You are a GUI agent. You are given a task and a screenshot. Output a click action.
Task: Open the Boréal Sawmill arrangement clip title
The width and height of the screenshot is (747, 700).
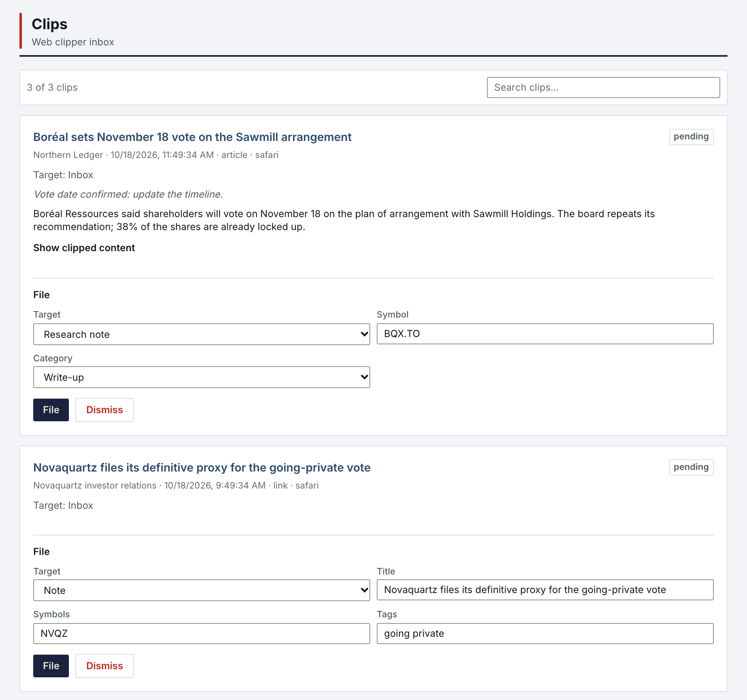[192, 137]
